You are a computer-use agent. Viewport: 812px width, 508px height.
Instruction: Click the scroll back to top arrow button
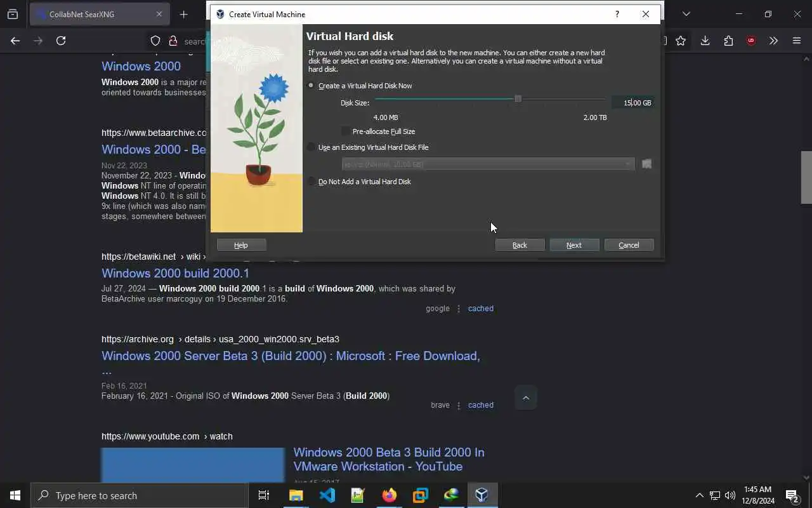point(526,398)
